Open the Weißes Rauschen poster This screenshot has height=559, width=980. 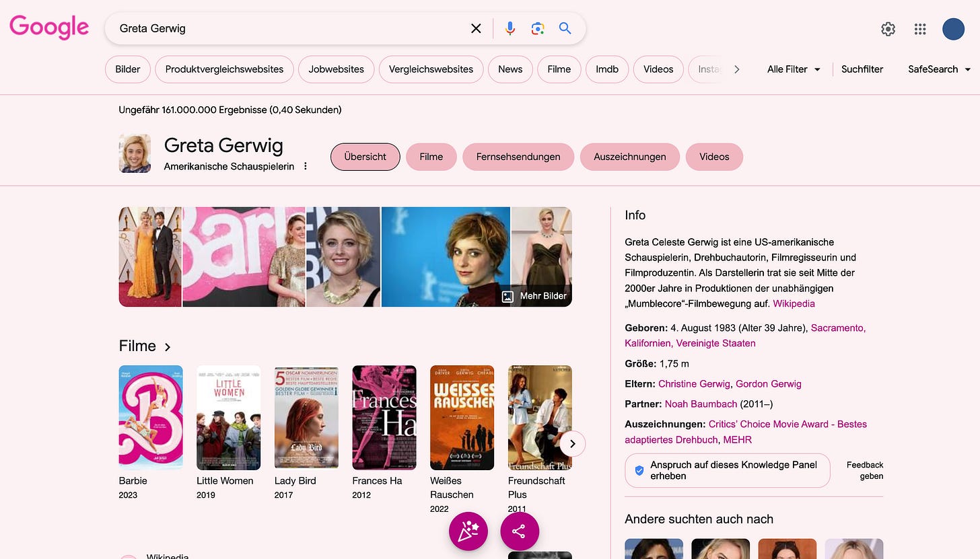tap(462, 417)
